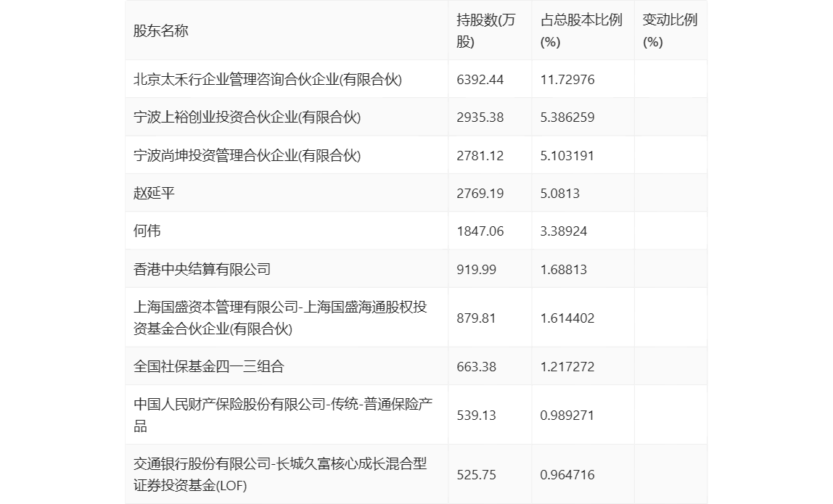Select the percentage 11.72976
833x504 pixels.
pos(567,80)
